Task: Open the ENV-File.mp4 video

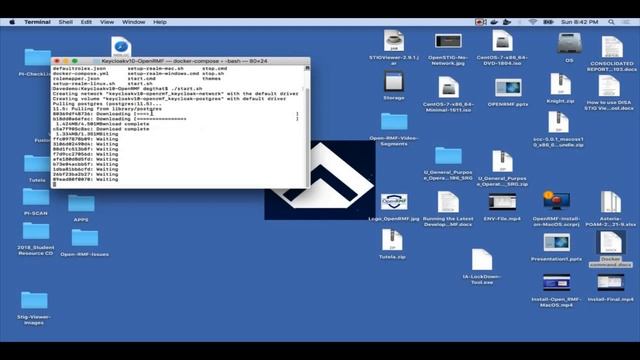Action: pos(502,202)
